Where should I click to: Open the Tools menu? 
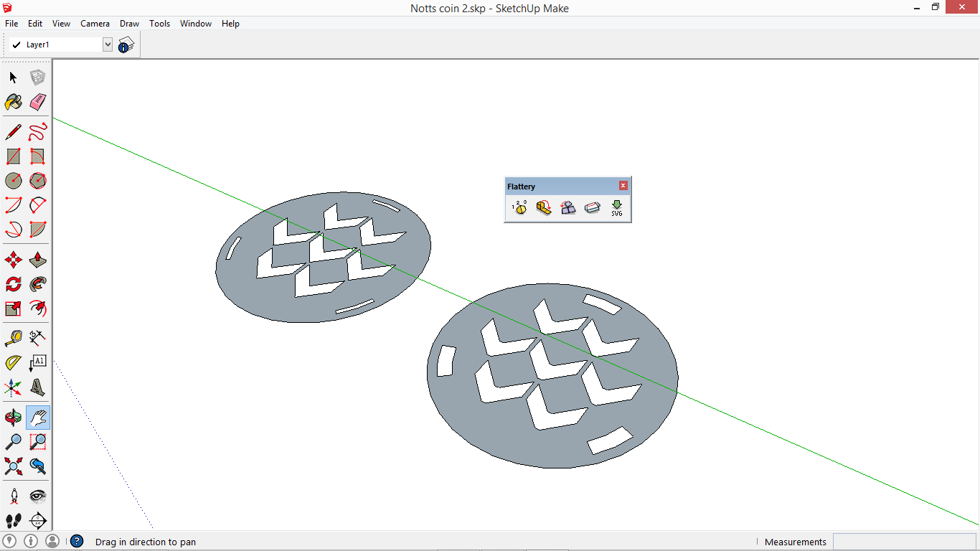[x=159, y=23]
